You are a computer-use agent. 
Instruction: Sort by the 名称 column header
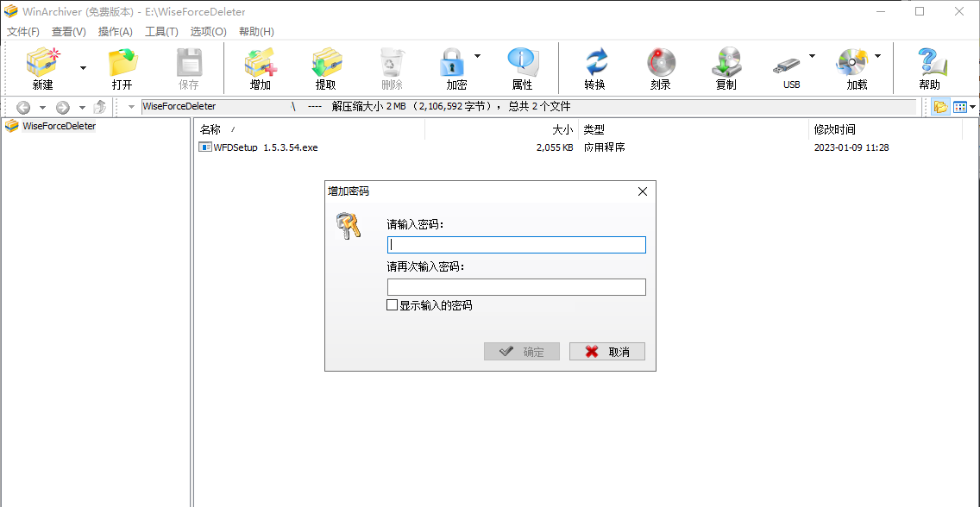[x=310, y=130]
